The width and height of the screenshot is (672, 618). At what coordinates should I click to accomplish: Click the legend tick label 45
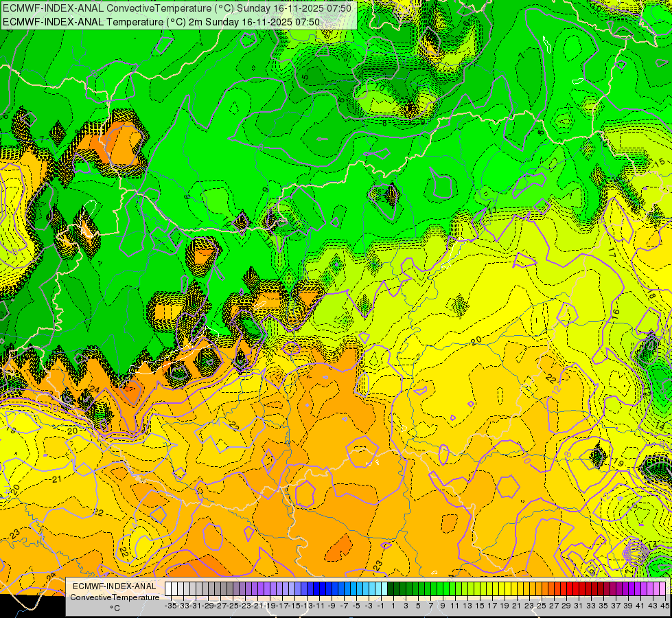click(664, 606)
